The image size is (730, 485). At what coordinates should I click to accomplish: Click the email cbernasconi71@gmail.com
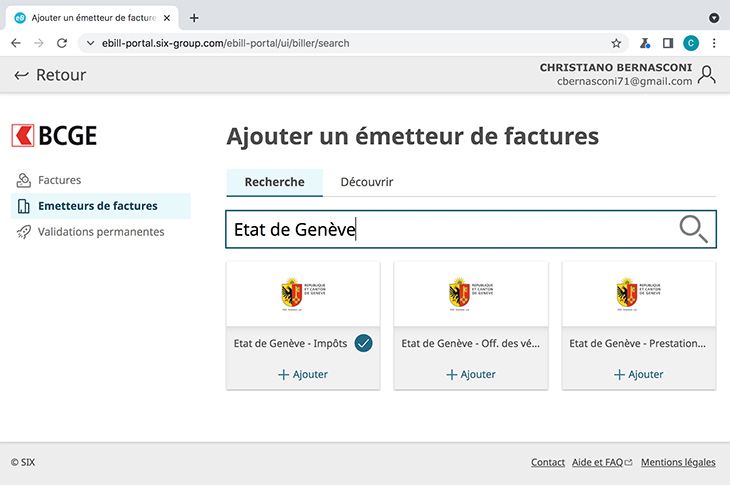(x=624, y=81)
